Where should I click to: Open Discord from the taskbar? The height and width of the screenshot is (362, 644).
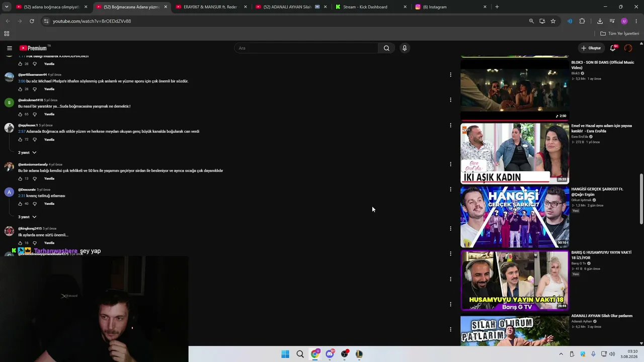(330, 354)
